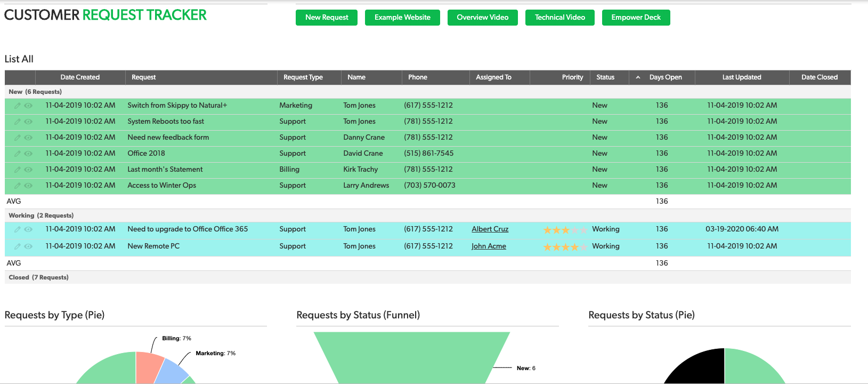Viewport: 868px width, 384px height.
Task: Sort by the Date Created column header
Action: click(x=80, y=77)
